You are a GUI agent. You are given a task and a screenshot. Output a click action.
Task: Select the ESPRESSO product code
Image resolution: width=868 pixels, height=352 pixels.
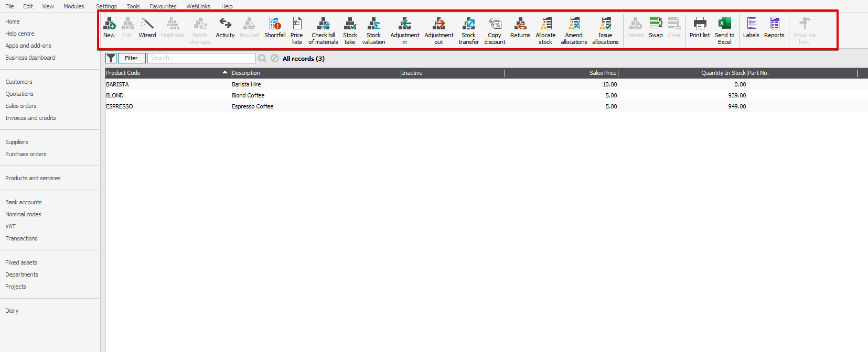(x=120, y=106)
